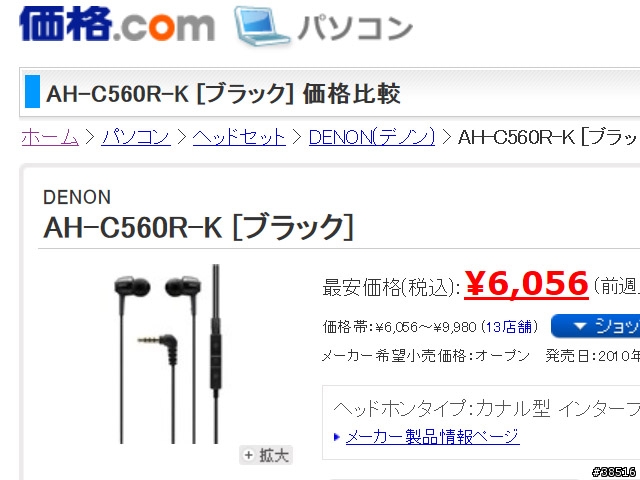Screen dimensions: 640x480
Task: Open メーカー製品情報ページ link
Action: (x=433, y=437)
